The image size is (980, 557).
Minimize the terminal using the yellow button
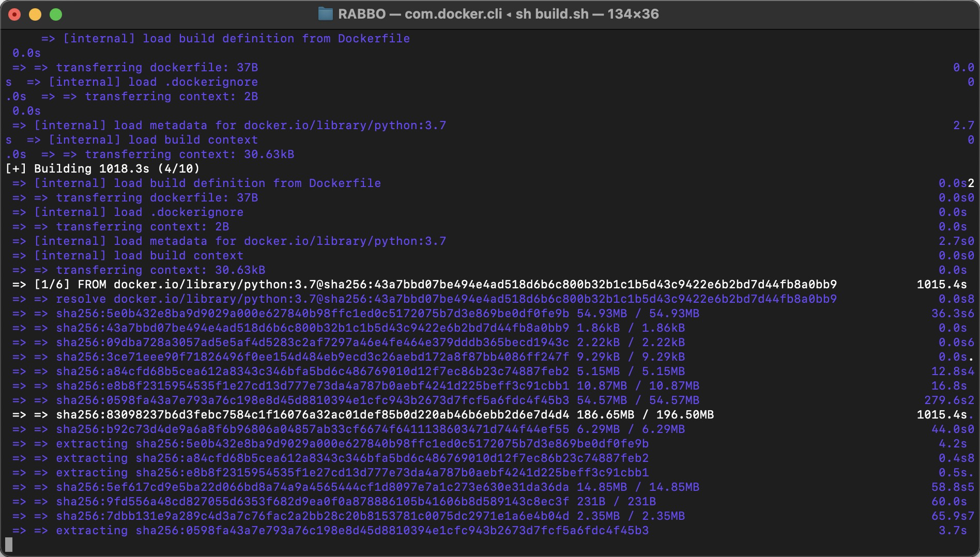tap(35, 14)
